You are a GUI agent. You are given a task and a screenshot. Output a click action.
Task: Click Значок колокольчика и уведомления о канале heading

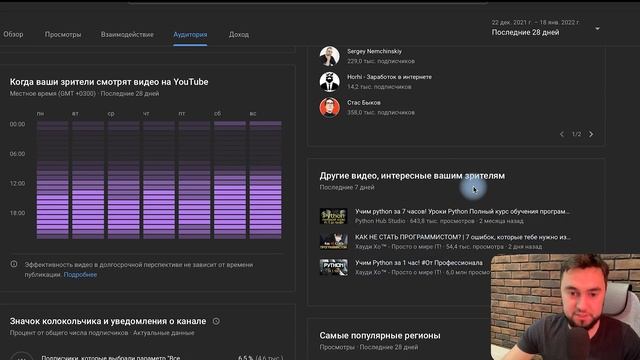click(x=108, y=321)
